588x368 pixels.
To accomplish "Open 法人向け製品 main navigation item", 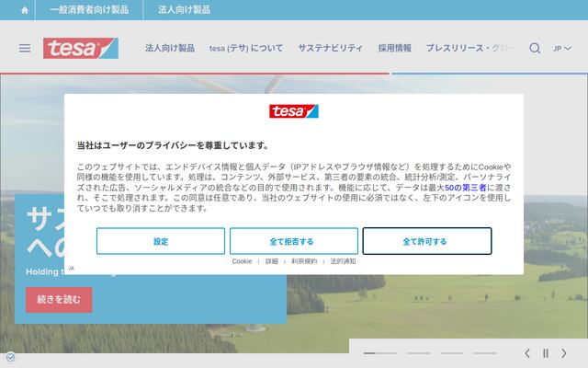I will [x=170, y=48].
